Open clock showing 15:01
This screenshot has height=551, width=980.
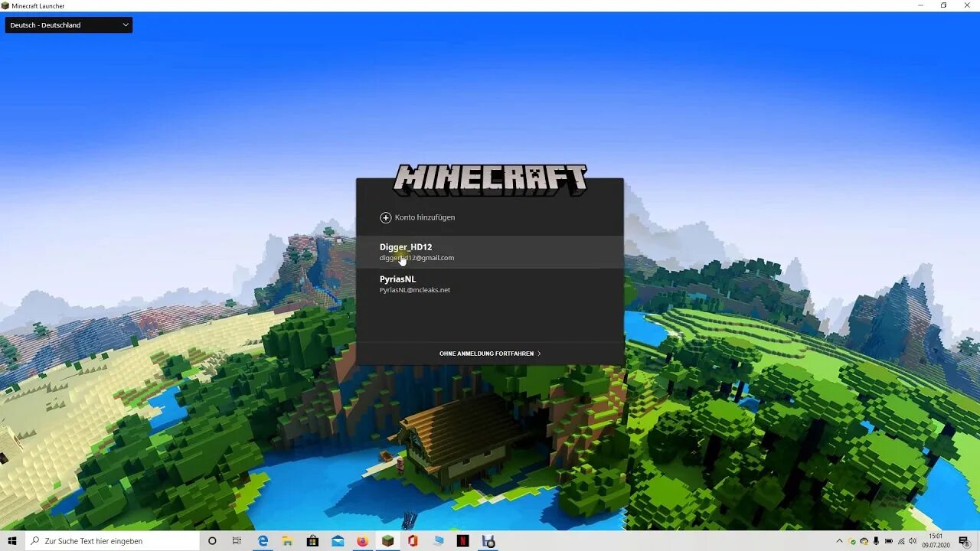point(936,541)
